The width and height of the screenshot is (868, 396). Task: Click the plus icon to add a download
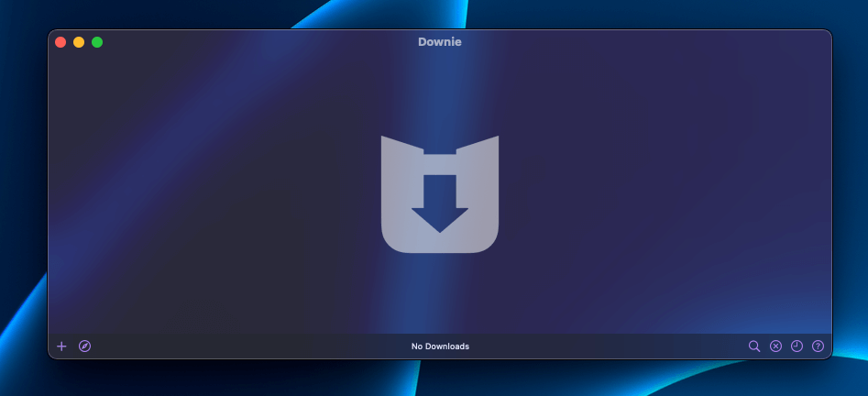[61, 346]
